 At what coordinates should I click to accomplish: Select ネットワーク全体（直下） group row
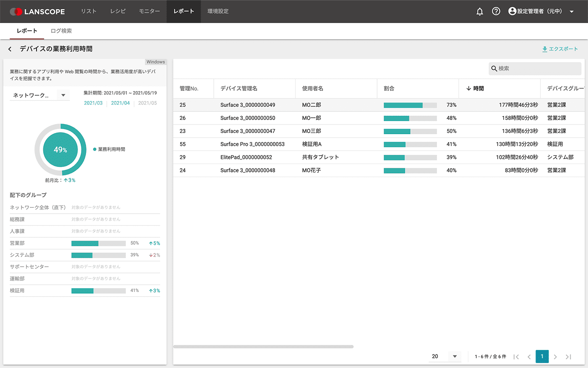(x=85, y=208)
